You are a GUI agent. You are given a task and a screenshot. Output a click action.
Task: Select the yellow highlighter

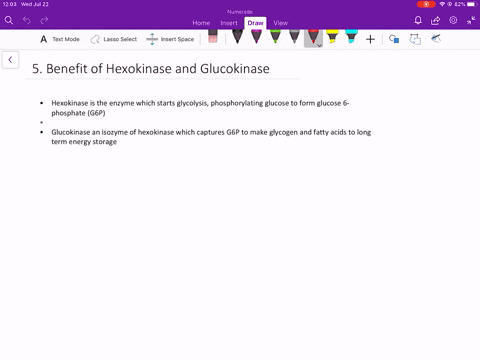(332, 37)
